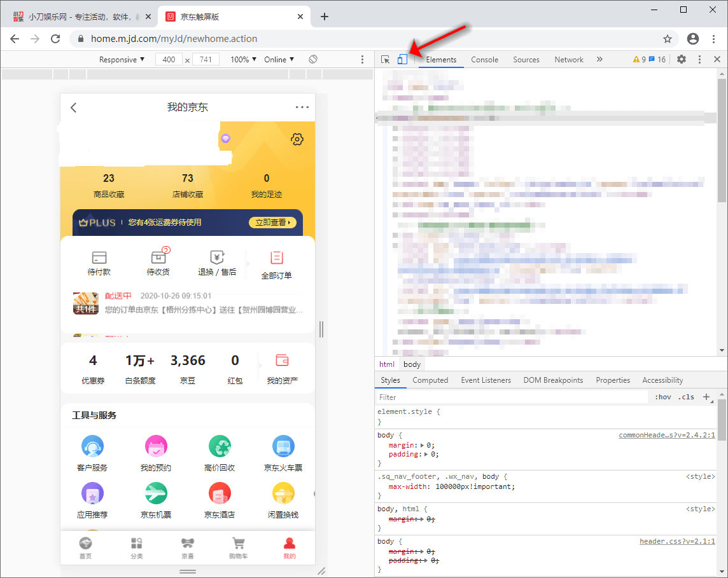Screen dimensions: 728x578
Task: Click the Styles Filter input
Action: point(511,397)
